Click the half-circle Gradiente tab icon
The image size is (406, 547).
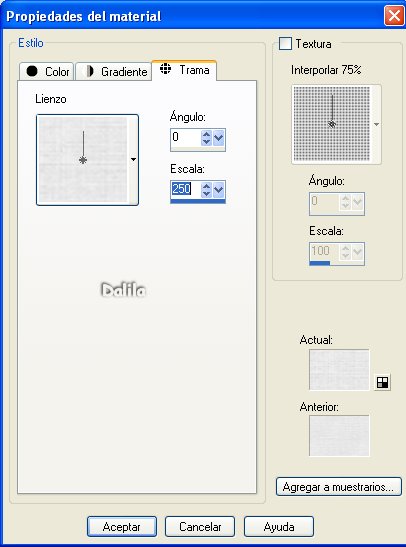coord(89,71)
